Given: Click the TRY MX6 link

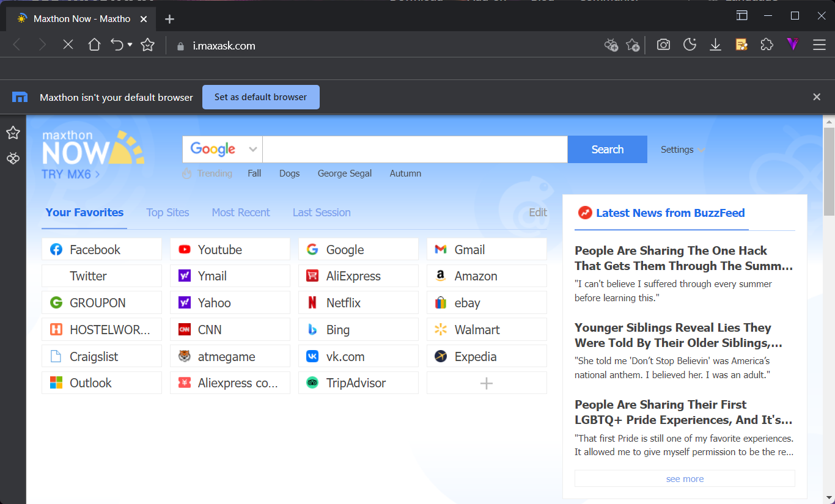Looking at the screenshot, I should (70, 174).
